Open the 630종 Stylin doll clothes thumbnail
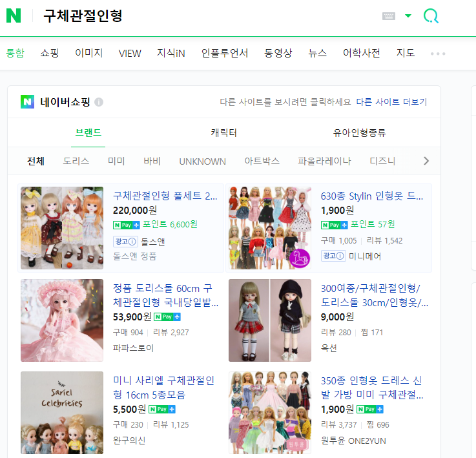The image size is (476, 458). [x=270, y=228]
